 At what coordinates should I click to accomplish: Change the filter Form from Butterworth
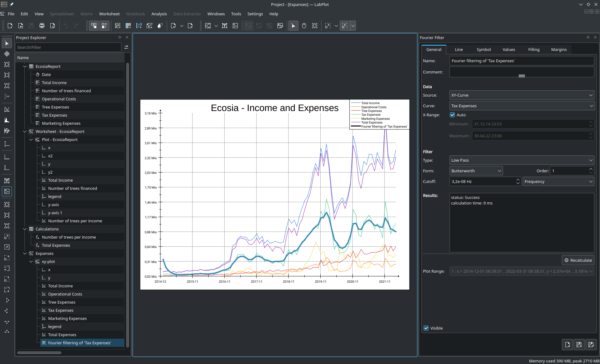tap(475, 170)
